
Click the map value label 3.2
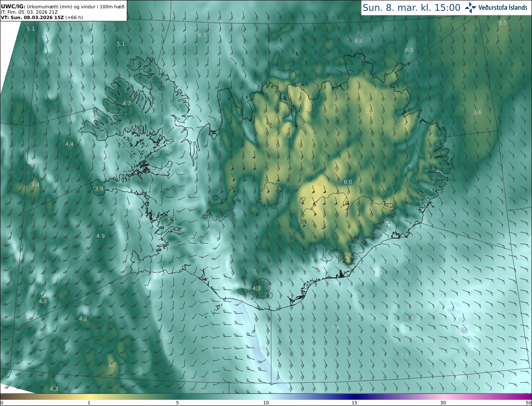[x=112, y=364]
